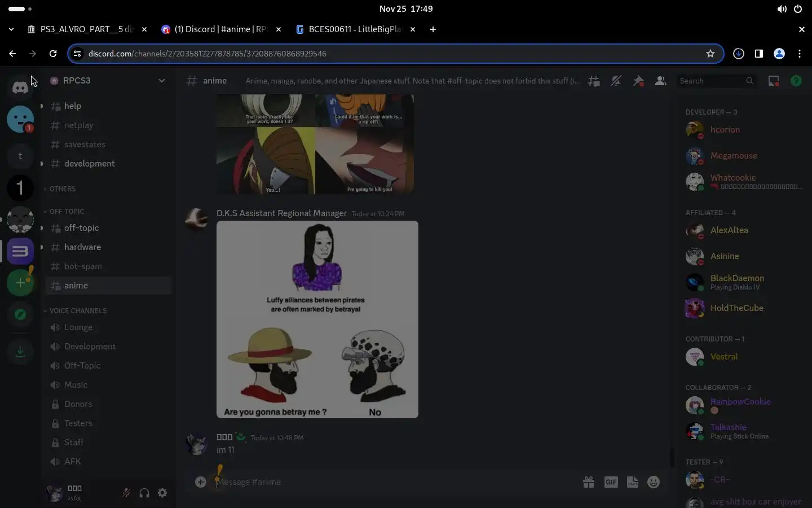This screenshot has width=812, height=508.
Task: Open Explore Discoverable Servers compass icon
Action: pyautogui.click(x=20, y=314)
